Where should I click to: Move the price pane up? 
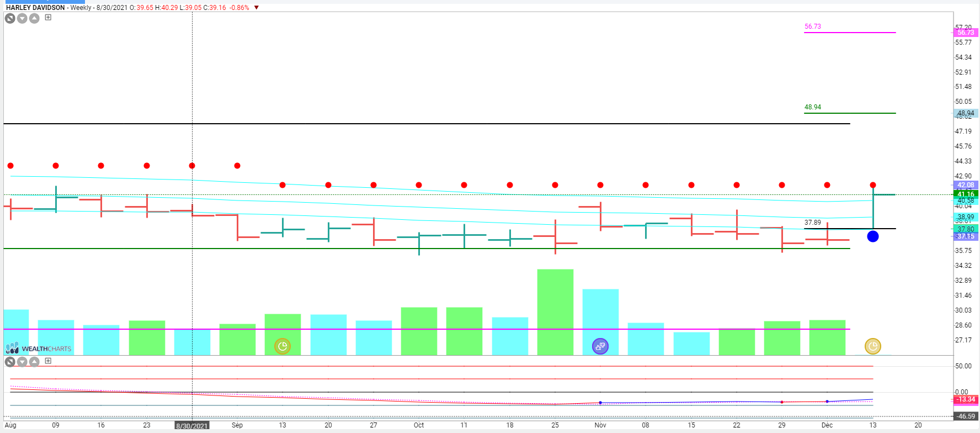34,18
